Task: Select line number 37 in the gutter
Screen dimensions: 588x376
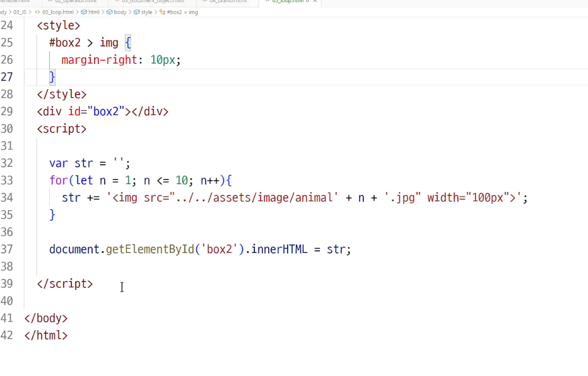Action: pos(7,249)
